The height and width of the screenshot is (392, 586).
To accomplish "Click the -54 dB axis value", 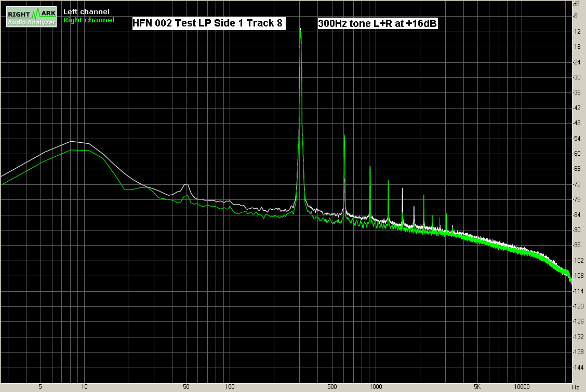I will [x=577, y=139].
